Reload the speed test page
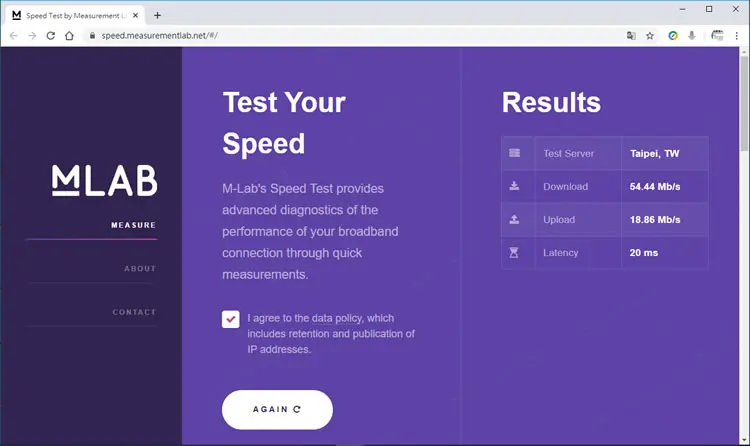The height and width of the screenshot is (446, 750). (50, 36)
